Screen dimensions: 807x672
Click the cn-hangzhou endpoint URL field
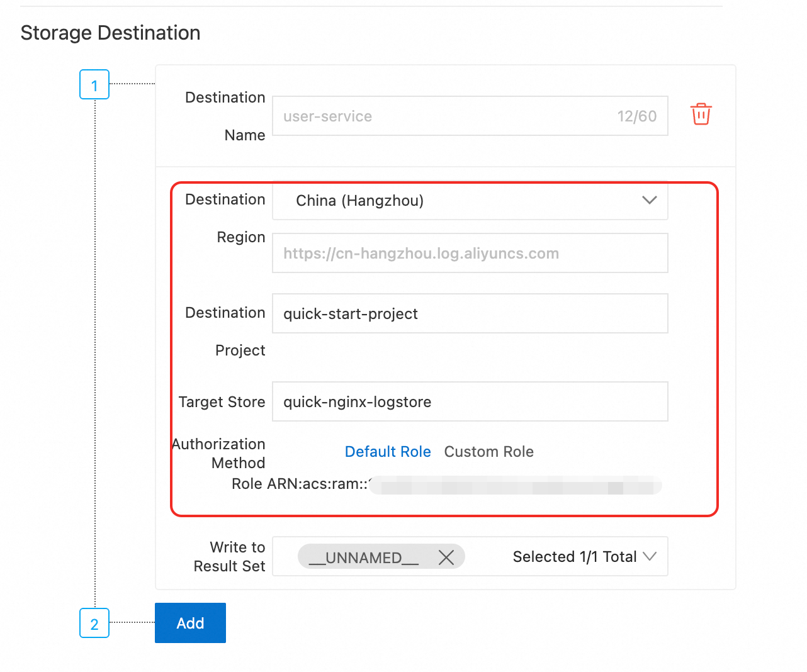coord(470,253)
